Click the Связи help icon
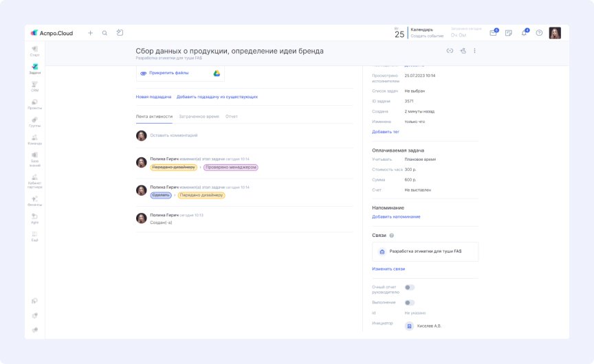Viewport: 594px width, 364px height. pos(392,236)
